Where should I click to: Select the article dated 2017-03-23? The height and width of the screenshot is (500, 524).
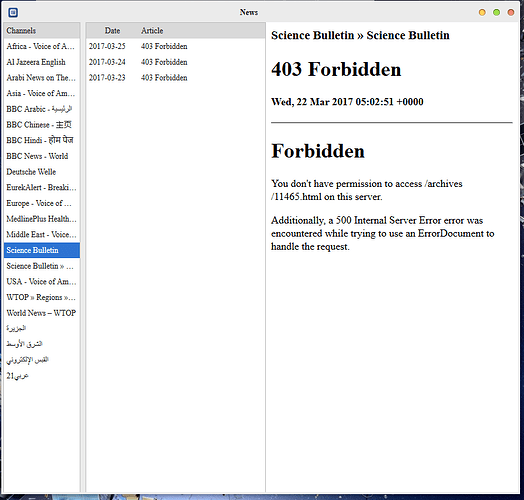click(x=175, y=78)
